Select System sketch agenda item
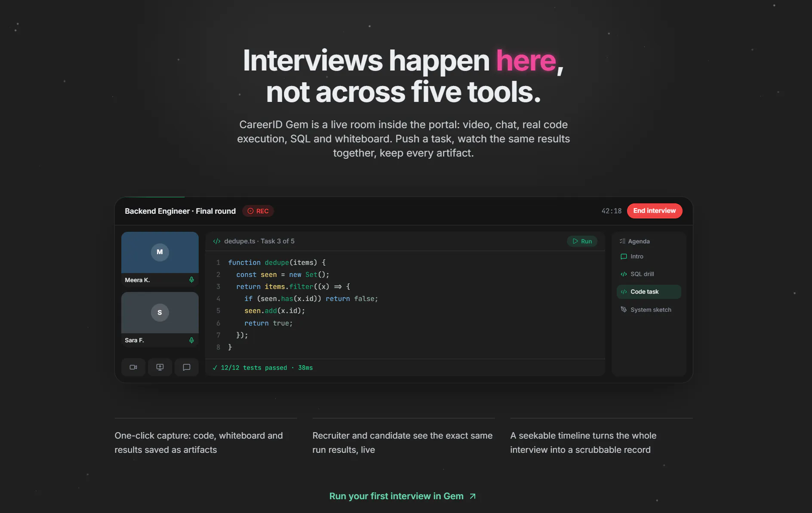Image resolution: width=812 pixels, height=513 pixels. (x=649, y=310)
